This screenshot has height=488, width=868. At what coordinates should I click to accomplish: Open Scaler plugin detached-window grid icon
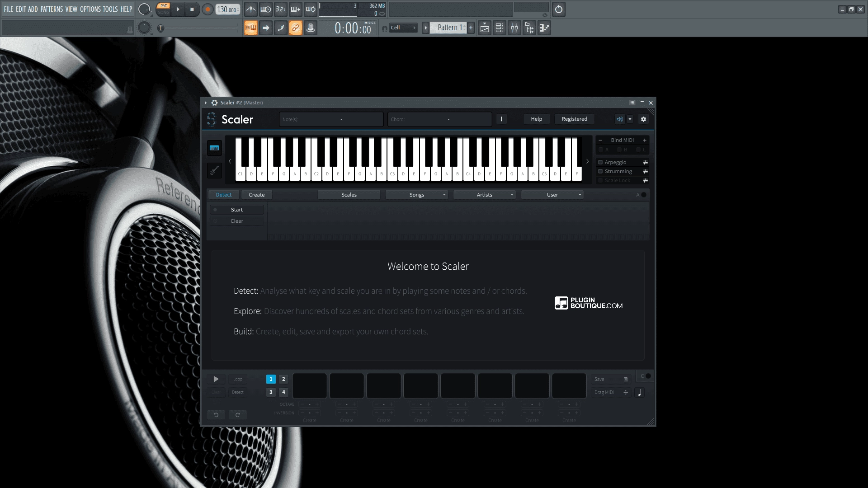click(632, 103)
